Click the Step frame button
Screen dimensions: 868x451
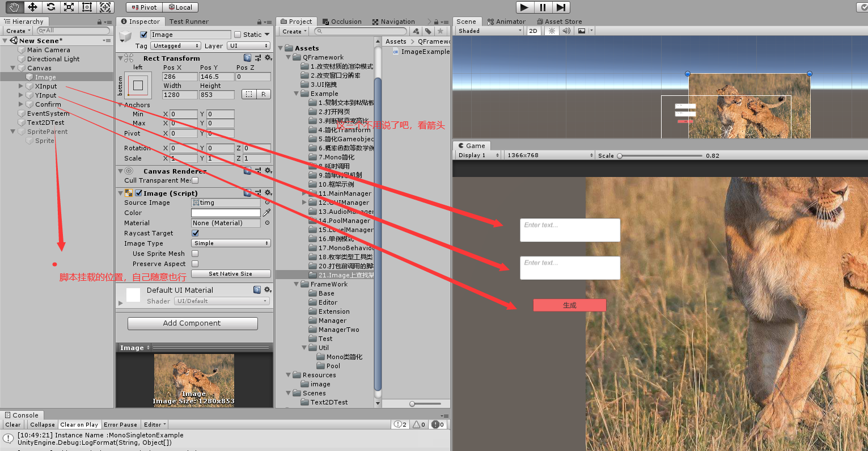561,7
